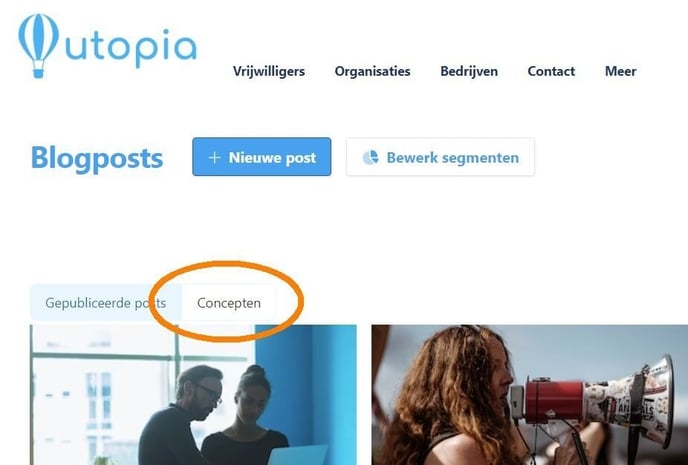Open the Contact page

tap(551, 72)
